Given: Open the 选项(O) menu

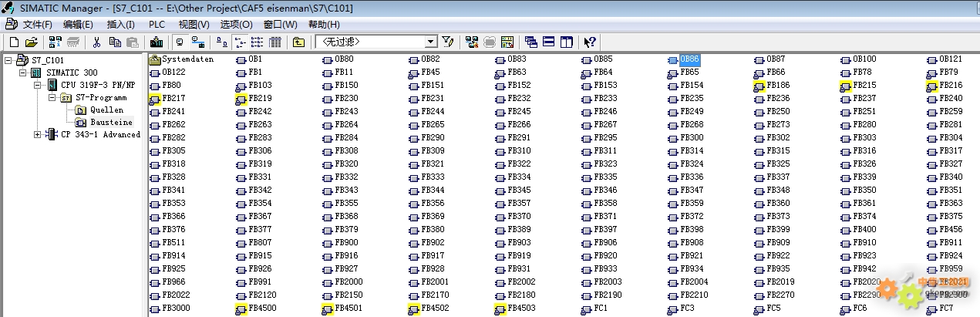Looking at the screenshot, I should [236, 24].
